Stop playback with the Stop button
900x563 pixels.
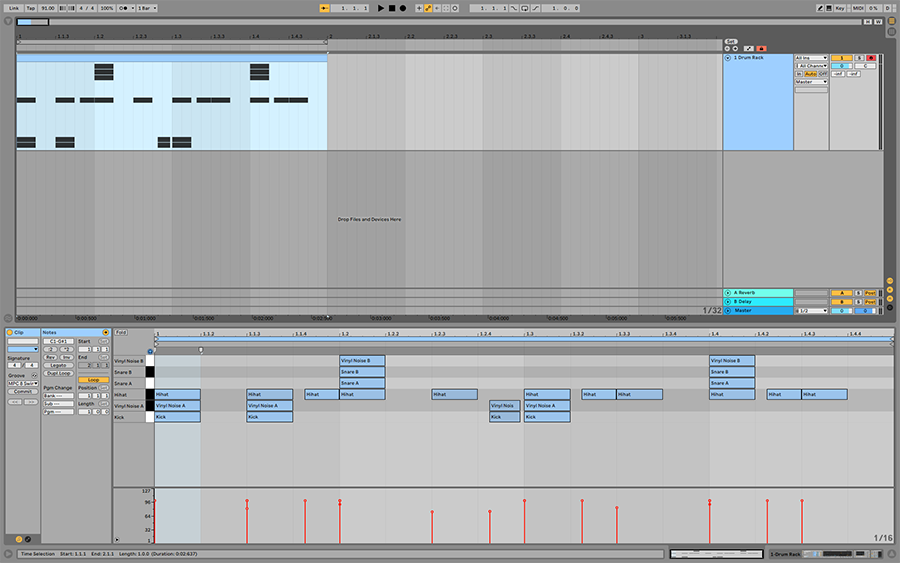(x=392, y=8)
